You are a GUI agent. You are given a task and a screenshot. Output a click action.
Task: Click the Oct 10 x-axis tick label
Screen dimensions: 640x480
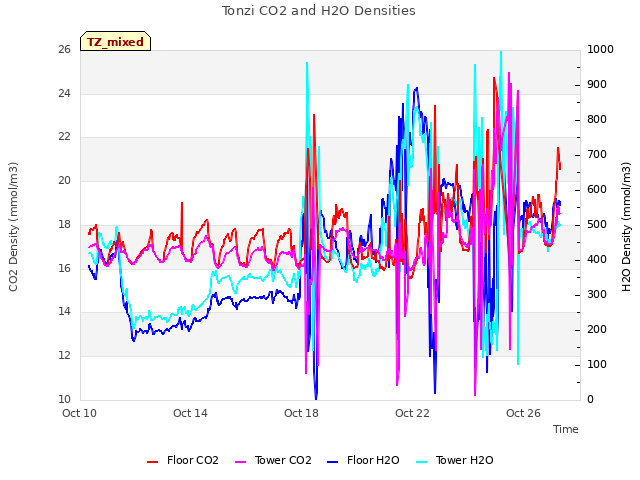click(80, 413)
